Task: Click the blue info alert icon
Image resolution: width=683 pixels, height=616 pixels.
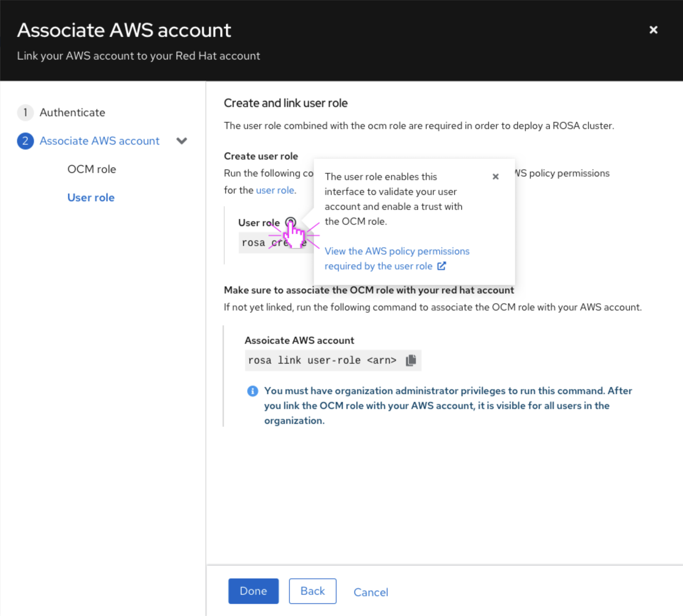Action: pos(252,391)
